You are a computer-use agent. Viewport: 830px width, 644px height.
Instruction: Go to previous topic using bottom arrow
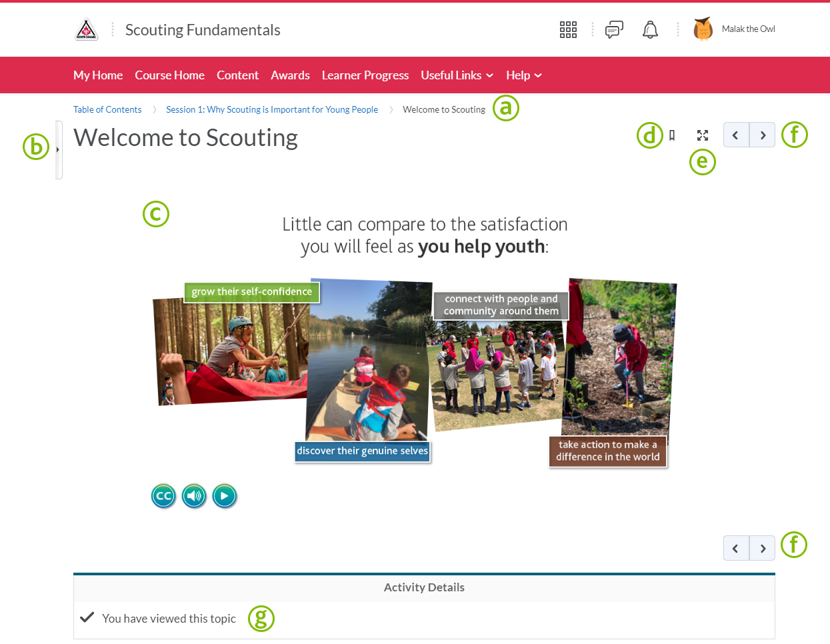(736, 548)
